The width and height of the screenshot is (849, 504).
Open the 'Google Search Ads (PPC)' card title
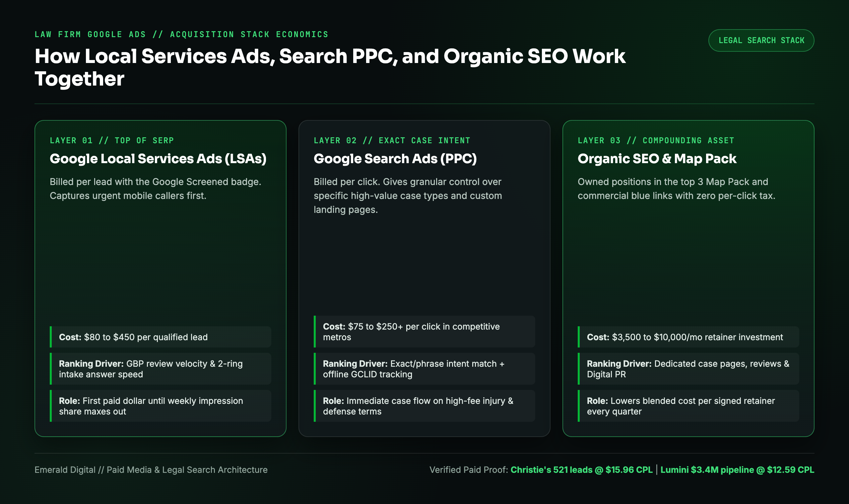395,158
